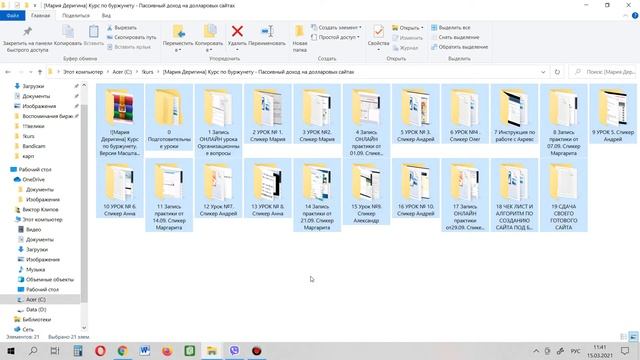Select the WinRAR archive file
The image size is (640, 360).
click(x=120, y=121)
